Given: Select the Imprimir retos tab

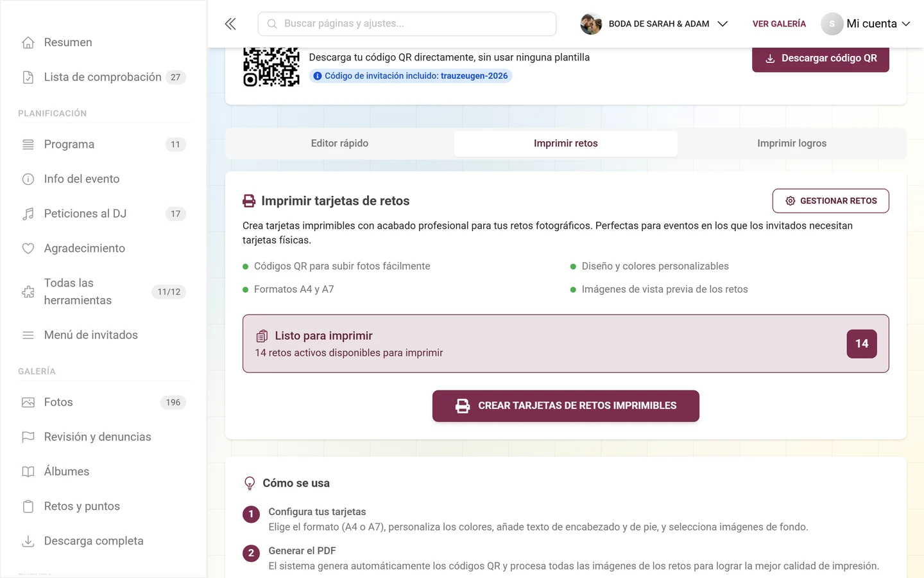Looking at the screenshot, I should 566,143.
